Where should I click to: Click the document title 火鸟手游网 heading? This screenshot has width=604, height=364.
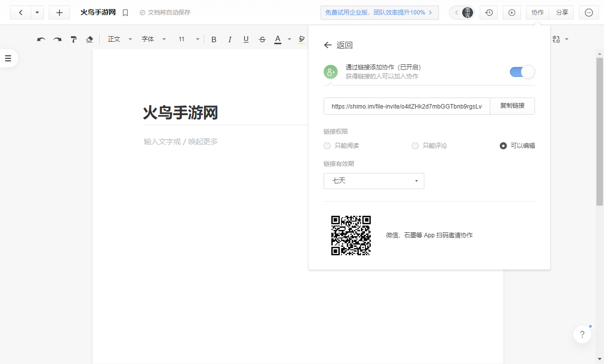180,113
